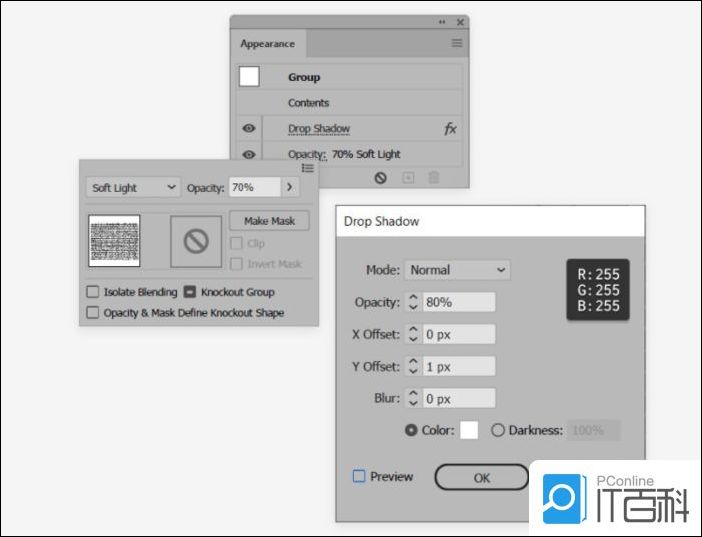Toggle the Clip checkbox
The width and height of the screenshot is (702, 537).
pyautogui.click(x=236, y=243)
